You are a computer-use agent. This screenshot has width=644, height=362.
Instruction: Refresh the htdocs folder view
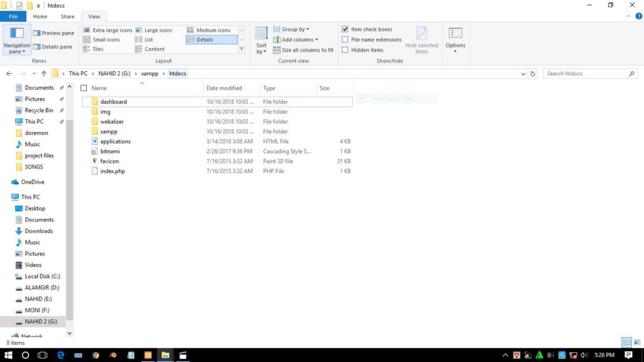pos(532,74)
